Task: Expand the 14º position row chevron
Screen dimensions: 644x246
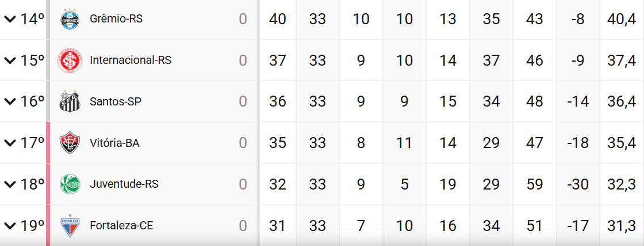Action: pos(10,19)
